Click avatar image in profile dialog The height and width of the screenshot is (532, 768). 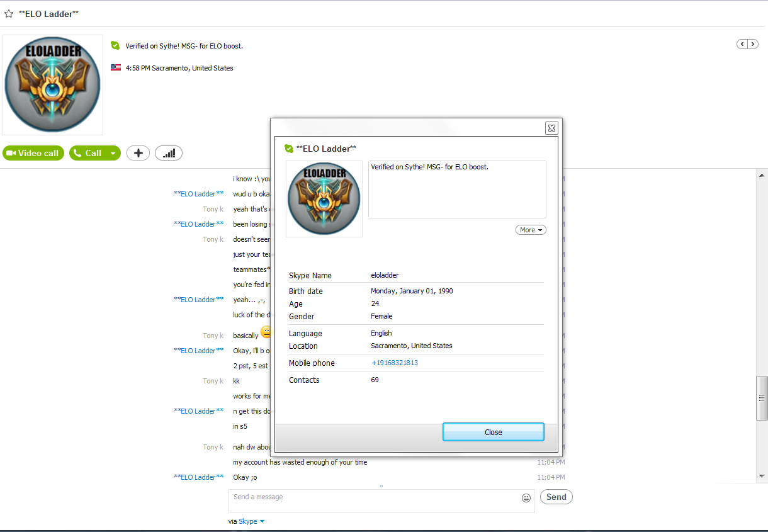(x=324, y=199)
